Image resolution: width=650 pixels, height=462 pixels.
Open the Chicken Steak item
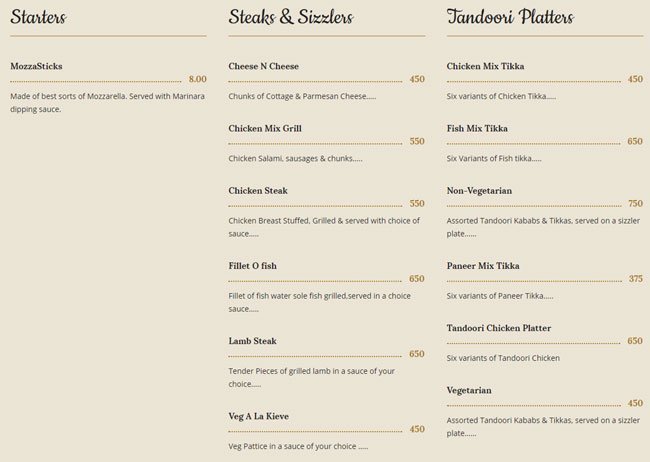coord(258,190)
